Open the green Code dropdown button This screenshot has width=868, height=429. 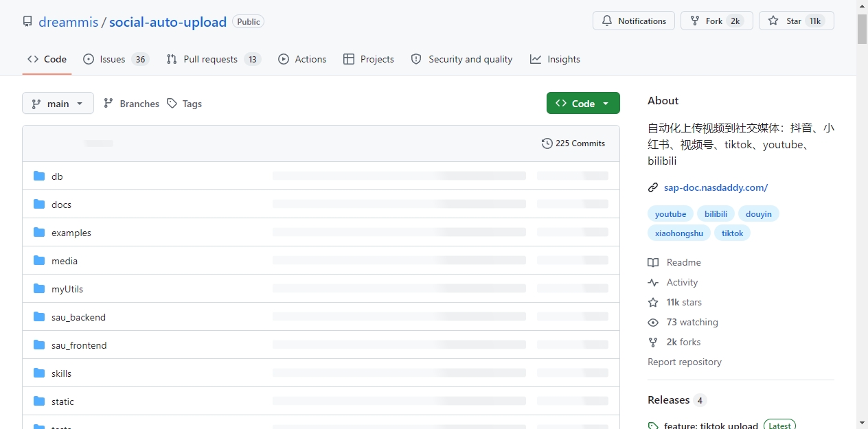(x=583, y=103)
